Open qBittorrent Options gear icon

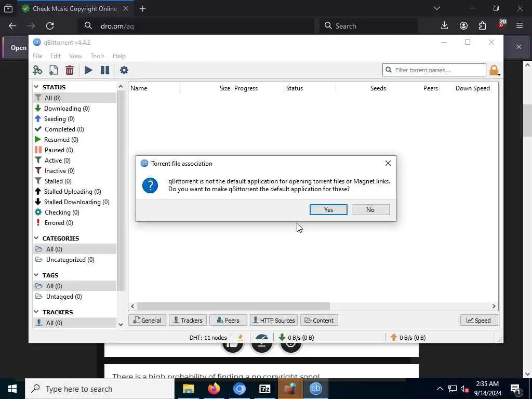pyautogui.click(x=124, y=70)
